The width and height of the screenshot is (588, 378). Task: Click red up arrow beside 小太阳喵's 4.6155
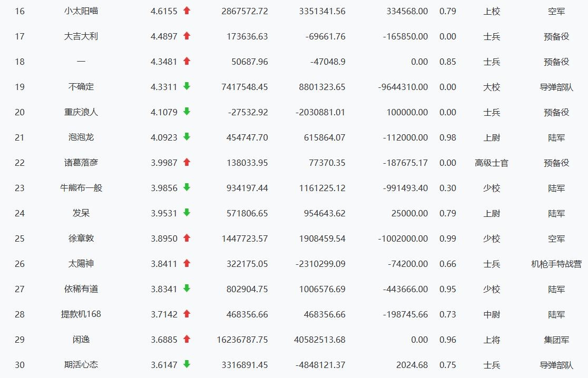click(x=187, y=11)
